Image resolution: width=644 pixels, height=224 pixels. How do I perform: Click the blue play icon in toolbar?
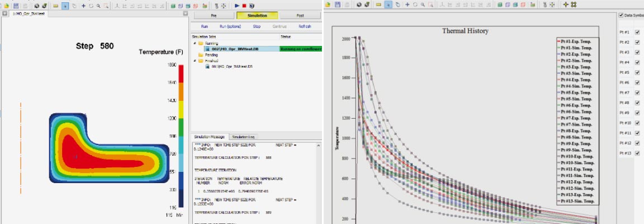click(x=237, y=6)
